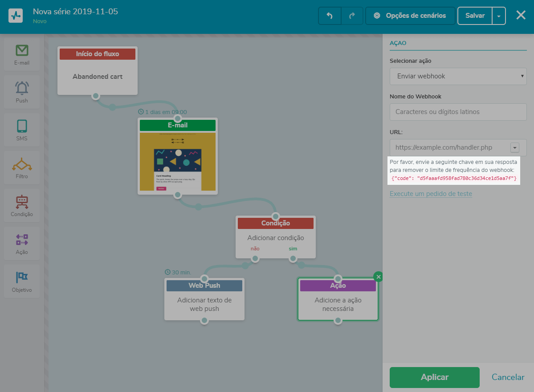Viewport: 534px width, 392px height.
Task: Expand the Salvar split-button dropdown
Action: [x=499, y=15]
